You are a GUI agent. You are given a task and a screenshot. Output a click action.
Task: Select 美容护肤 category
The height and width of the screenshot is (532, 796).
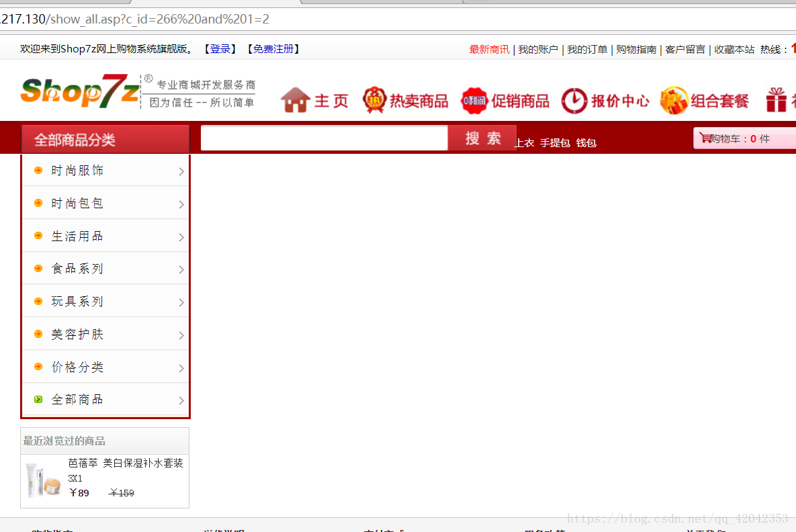coord(77,334)
